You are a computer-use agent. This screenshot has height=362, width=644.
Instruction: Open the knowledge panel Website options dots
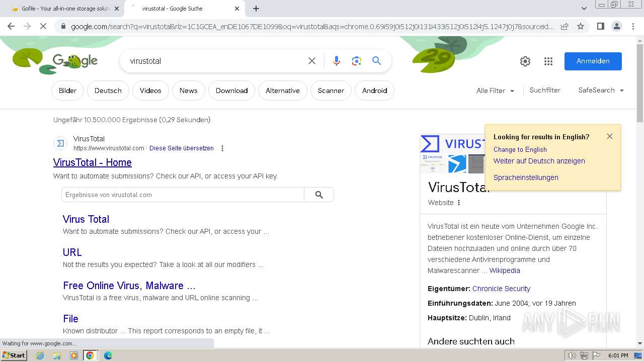(x=459, y=203)
